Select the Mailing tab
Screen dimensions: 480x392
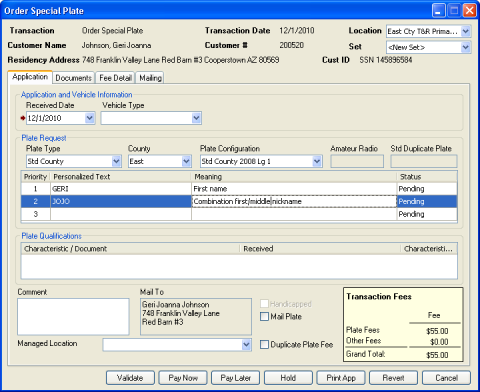coord(150,78)
